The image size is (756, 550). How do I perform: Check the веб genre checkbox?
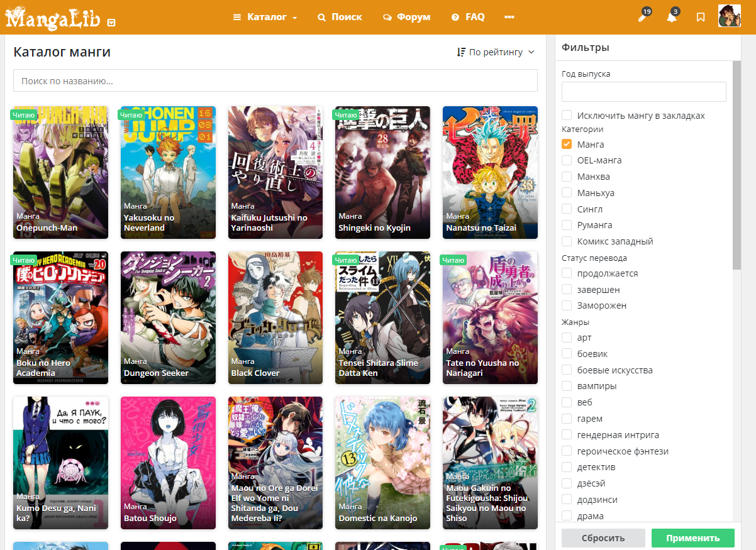pyautogui.click(x=567, y=402)
